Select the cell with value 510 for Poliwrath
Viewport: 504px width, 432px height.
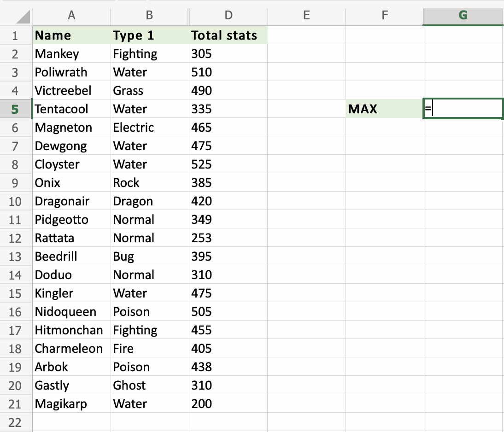(229, 72)
